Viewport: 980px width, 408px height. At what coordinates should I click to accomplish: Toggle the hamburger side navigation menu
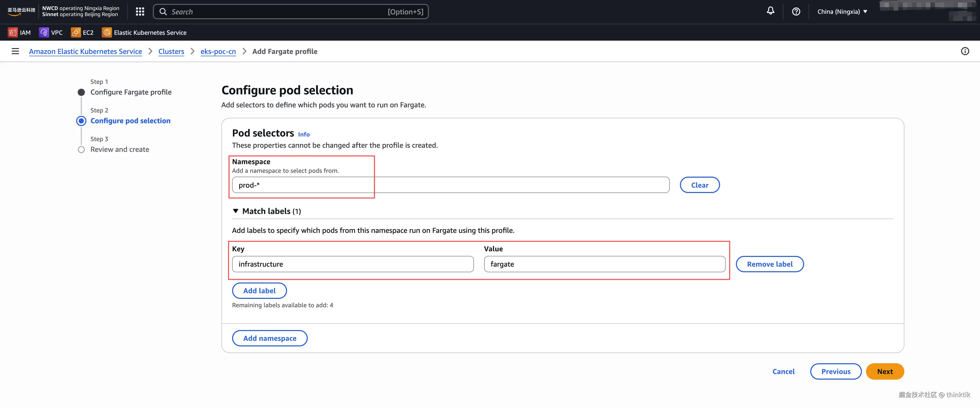click(15, 51)
